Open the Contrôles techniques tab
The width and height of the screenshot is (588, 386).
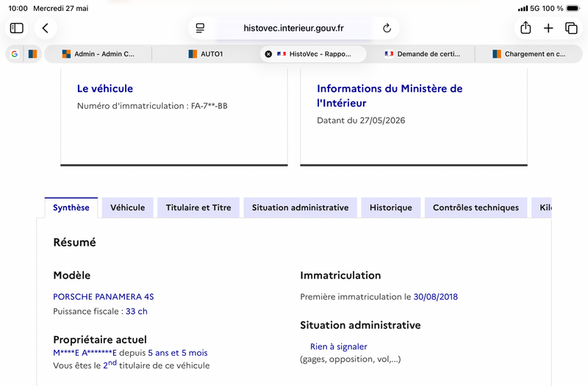point(476,207)
